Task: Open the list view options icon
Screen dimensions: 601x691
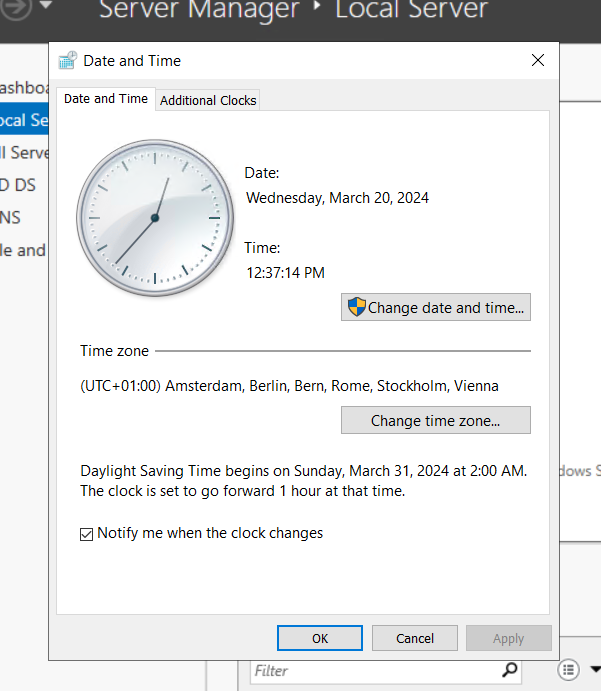Action: (x=568, y=670)
